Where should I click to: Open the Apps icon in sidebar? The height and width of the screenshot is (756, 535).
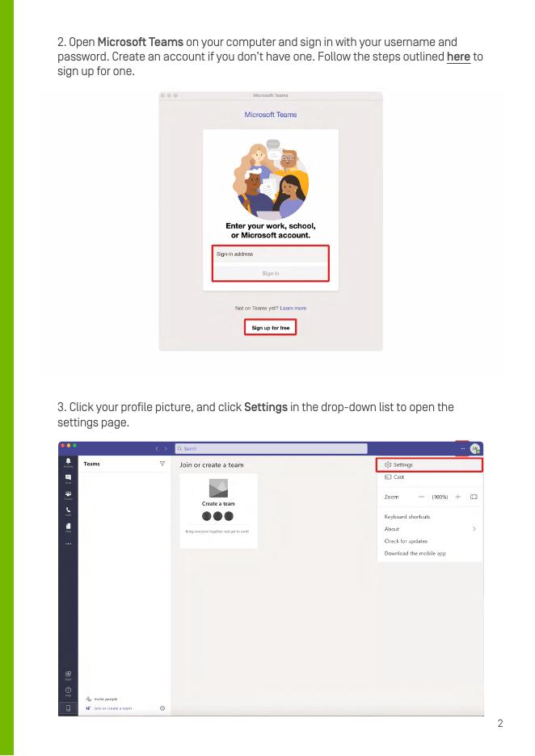point(68,674)
